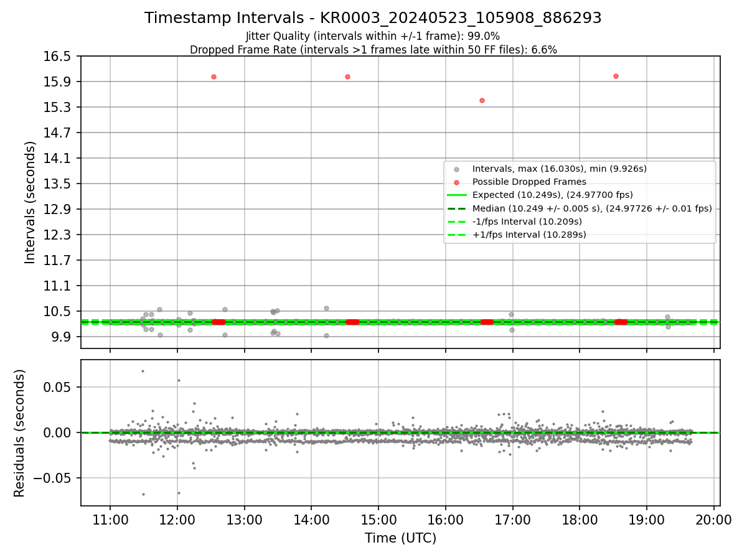Screen dimensions: 747x560
Task: Click the '13:00' x-axis tick label
Action: (x=244, y=520)
